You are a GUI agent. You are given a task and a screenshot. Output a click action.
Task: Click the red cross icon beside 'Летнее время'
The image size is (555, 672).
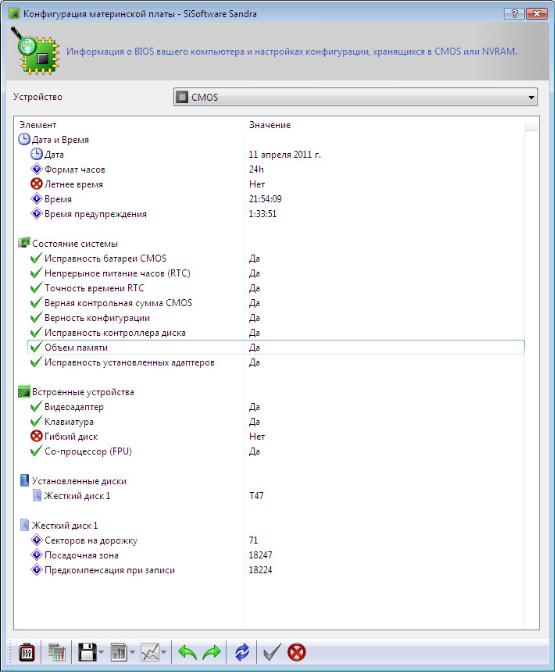(36, 184)
